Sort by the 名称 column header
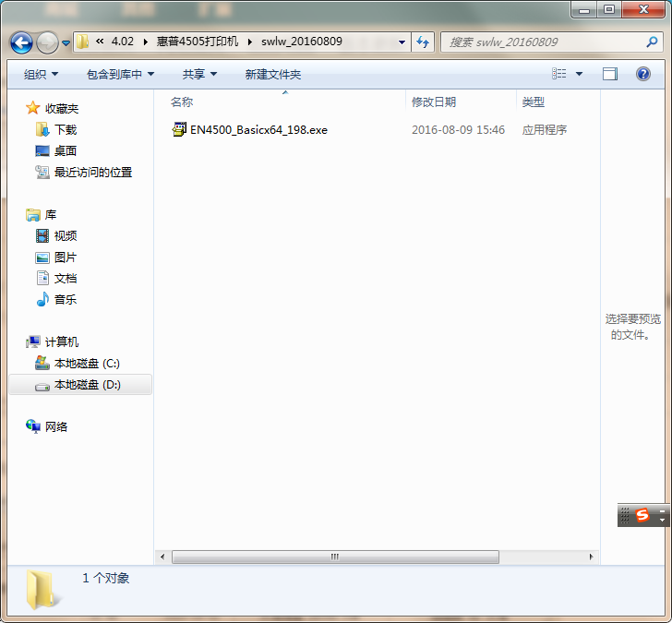This screenshot has width=672, height=623. pyautogui.click(x=182, y=102)
